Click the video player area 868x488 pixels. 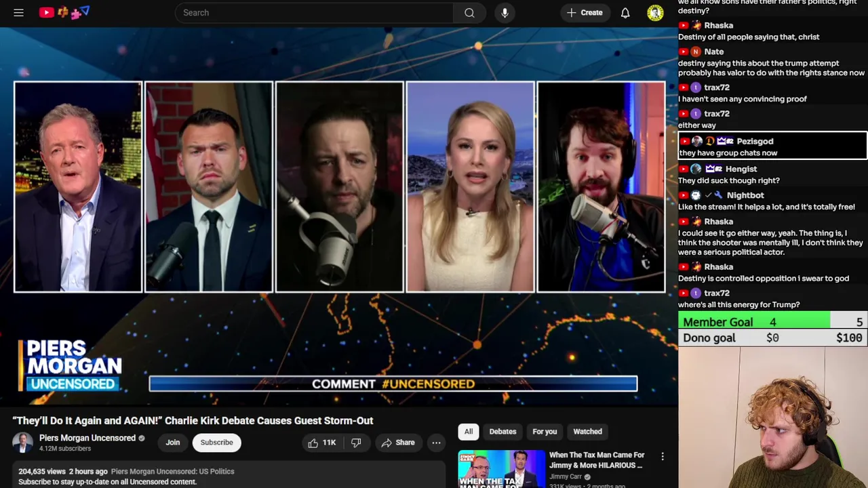pyautogui.click(x=339, y=216)
